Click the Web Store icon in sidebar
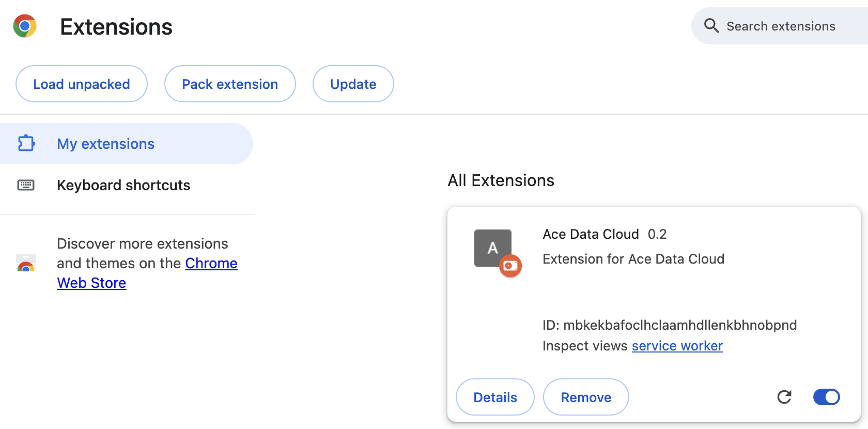Screen dimensions: 868x429 (26, 263)
